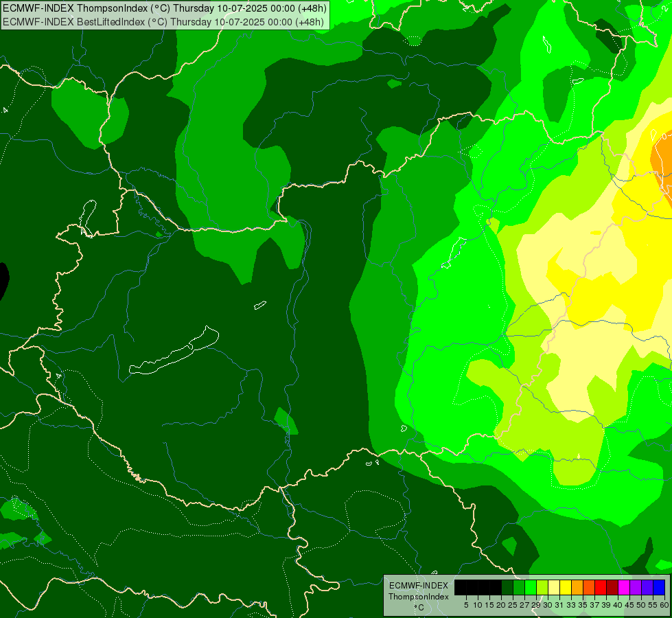Click legend scale value 50

coord(642,605)
